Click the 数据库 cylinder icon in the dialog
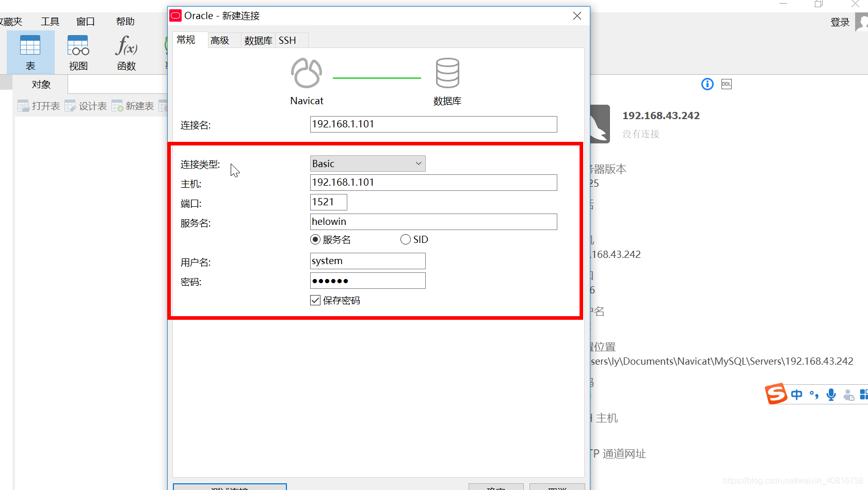The height and width of the screenshot is (490, 868). click(447, 73)
